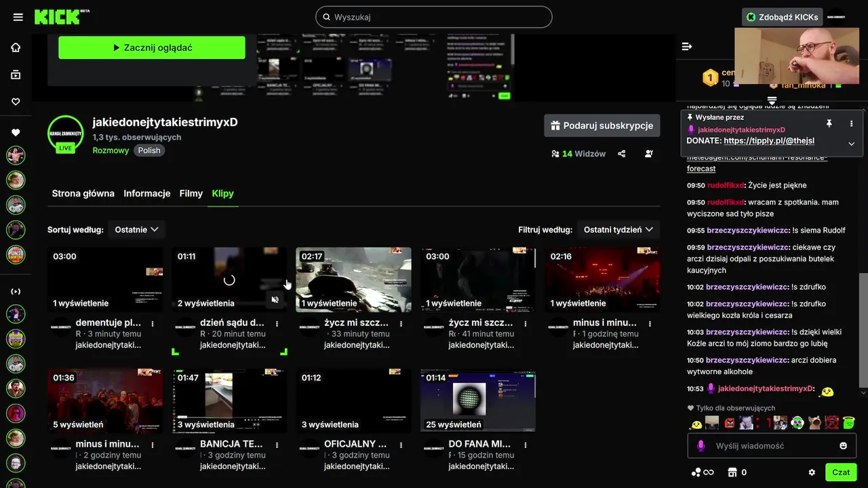
Task: Click 'Zacznij oglądać' button
Action: click(x=152, y=47)
